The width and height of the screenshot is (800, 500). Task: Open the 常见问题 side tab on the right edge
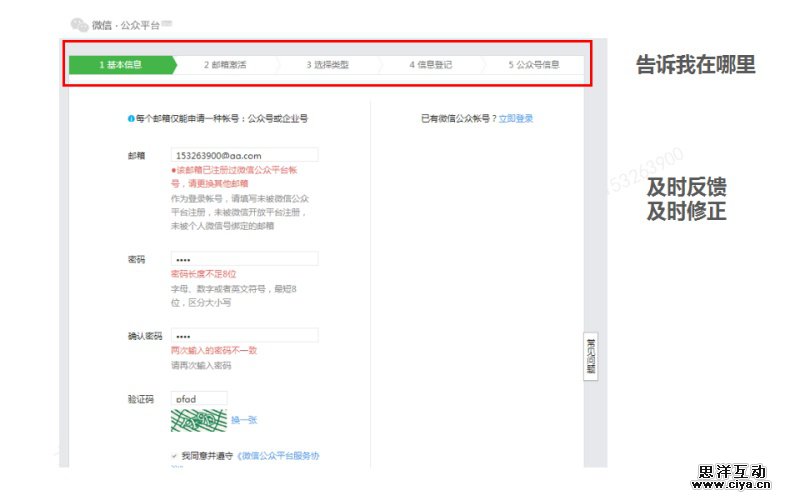[590, 355]
